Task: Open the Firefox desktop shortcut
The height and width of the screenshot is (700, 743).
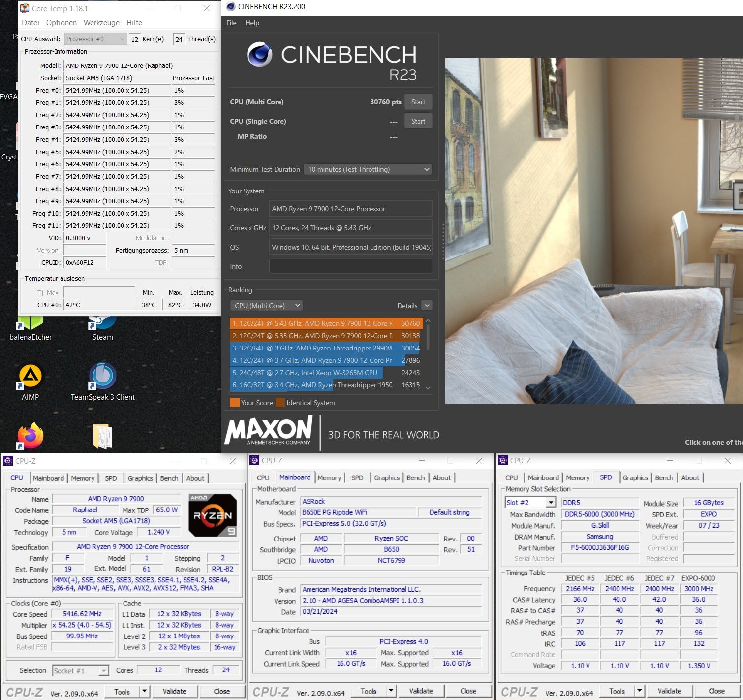Action: pos(30,436)
